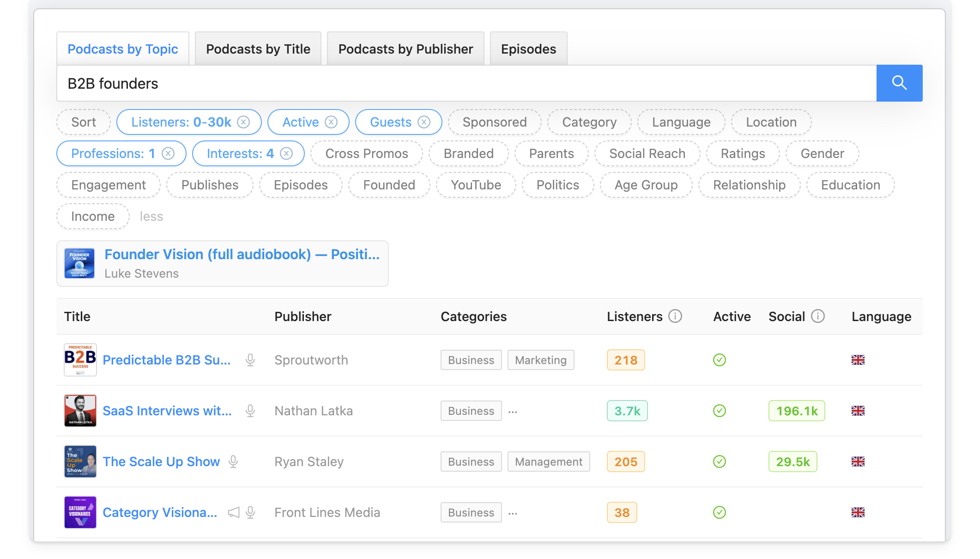This screenshot has width=980, height=559.
Task: Open Predictable B2B Success cover thumbnail
Action: tap(80, 360)
